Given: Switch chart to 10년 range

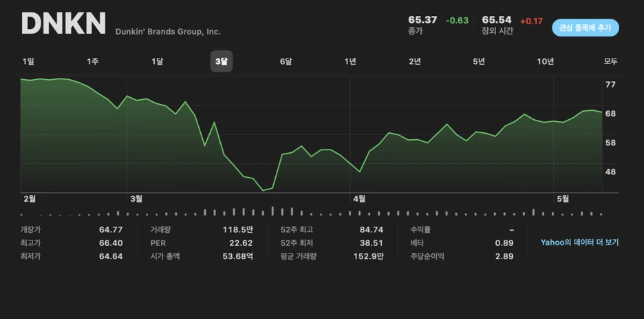Looking at the screenshot, I should (x=546, y=61).
